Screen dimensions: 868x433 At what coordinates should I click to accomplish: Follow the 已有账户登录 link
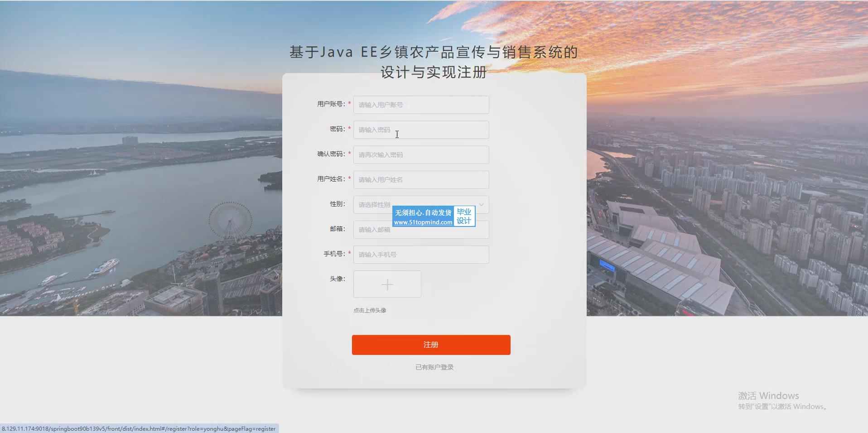pyautogui.click(x=434, y=367)
